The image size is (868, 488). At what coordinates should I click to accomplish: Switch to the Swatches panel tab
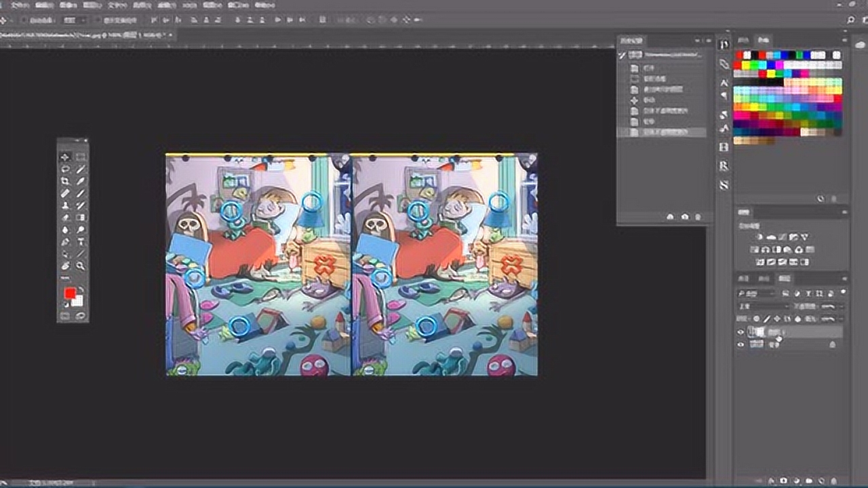(x=764, y=41)
